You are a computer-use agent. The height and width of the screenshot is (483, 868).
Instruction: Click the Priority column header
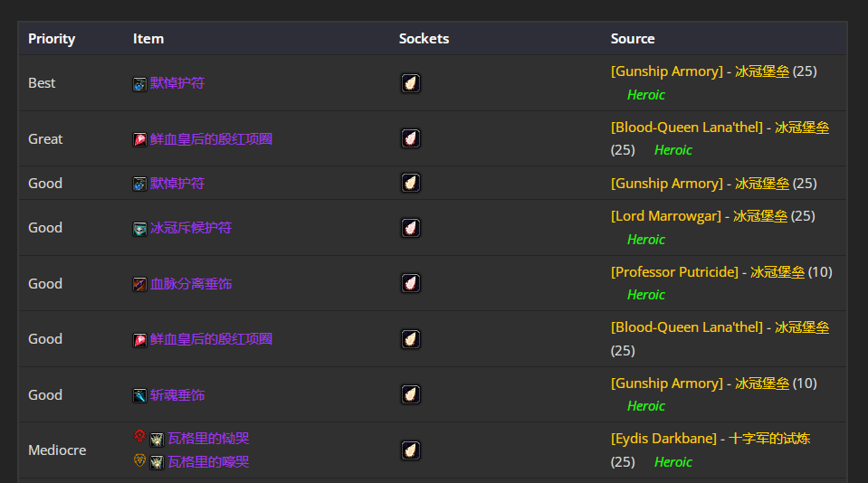coord(52,39)
